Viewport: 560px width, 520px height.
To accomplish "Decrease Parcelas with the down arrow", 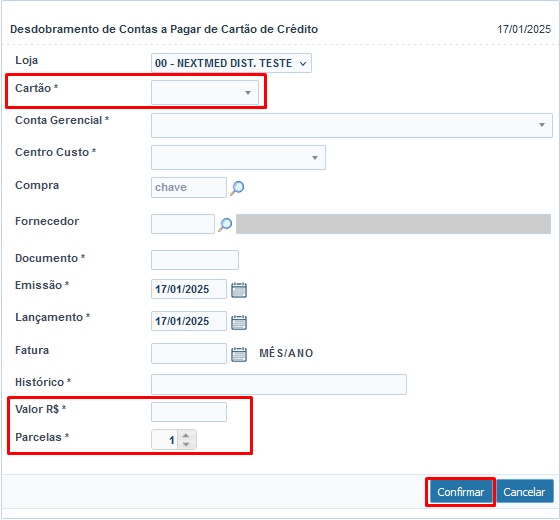I will 186,444.
